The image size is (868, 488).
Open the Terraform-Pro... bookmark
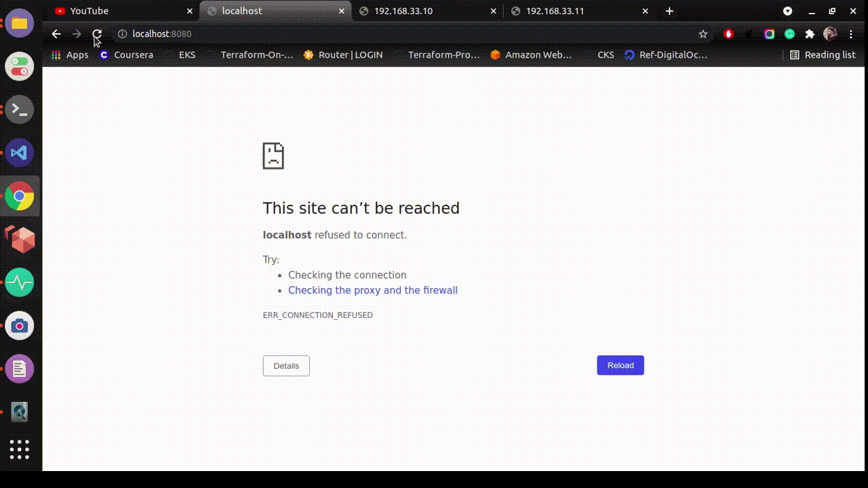tap(437, 55)
